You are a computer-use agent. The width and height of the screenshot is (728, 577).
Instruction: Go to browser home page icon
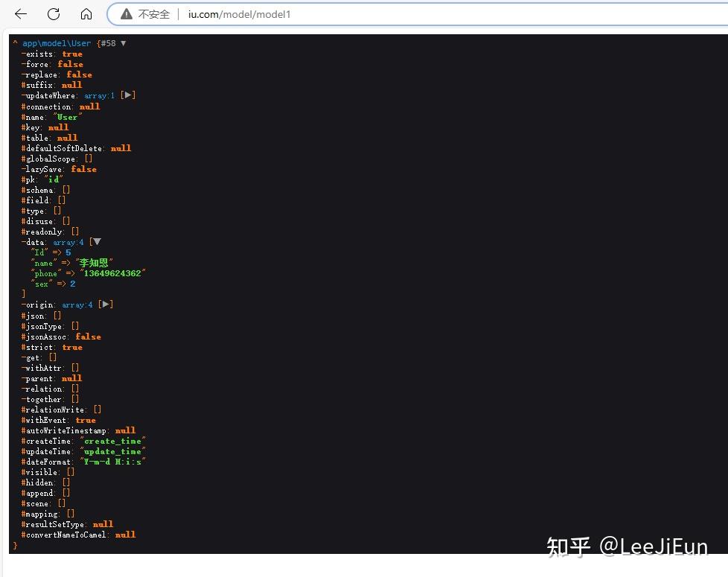click(86, 14)
